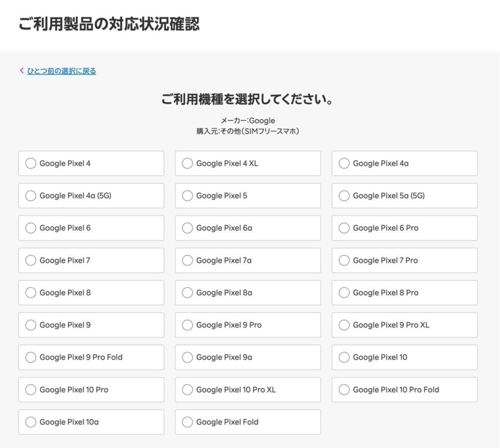Click the ご利用機種を選択してください heading
Screen dimensions: 500x448
point(247,99)
